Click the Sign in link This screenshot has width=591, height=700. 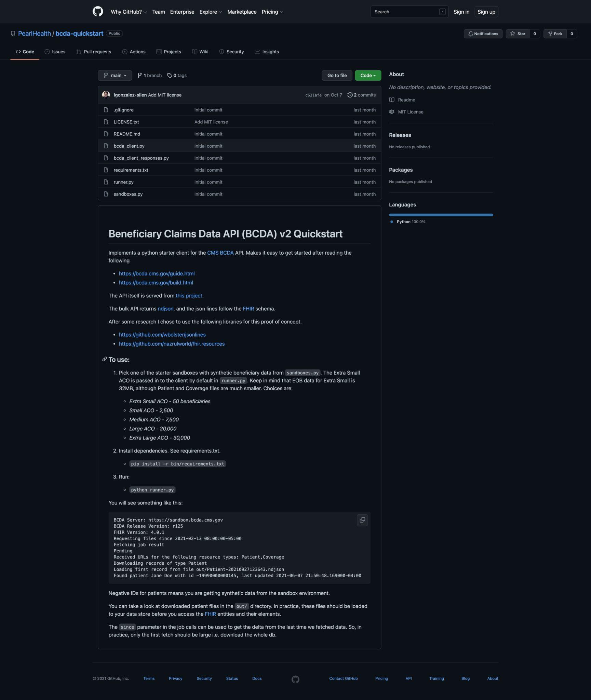pos(461,12)
